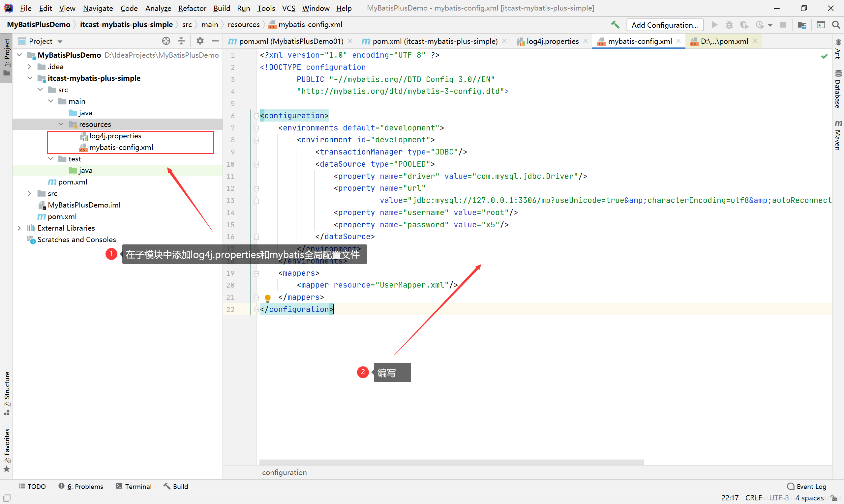This screenshot has height=504, width=844.
Task: Collapse the MyBatisPlusDemo root node
Action: [19, 55]
